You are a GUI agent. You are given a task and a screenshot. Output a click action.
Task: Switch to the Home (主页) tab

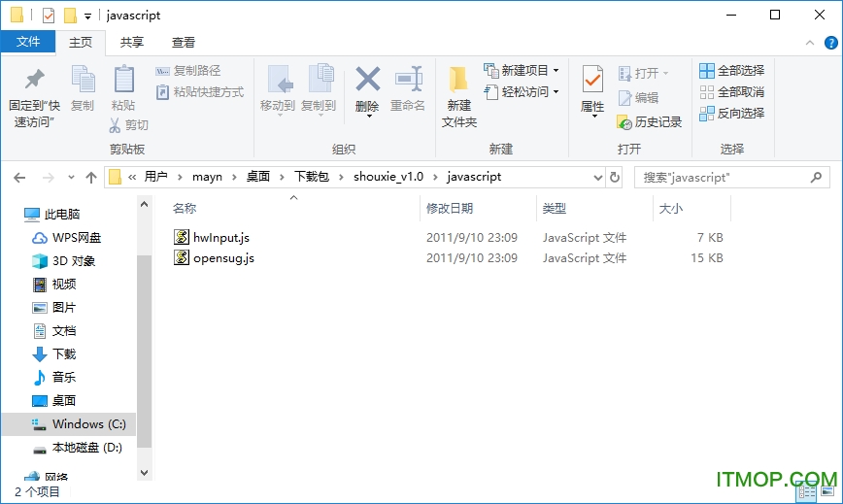(81, 43)
